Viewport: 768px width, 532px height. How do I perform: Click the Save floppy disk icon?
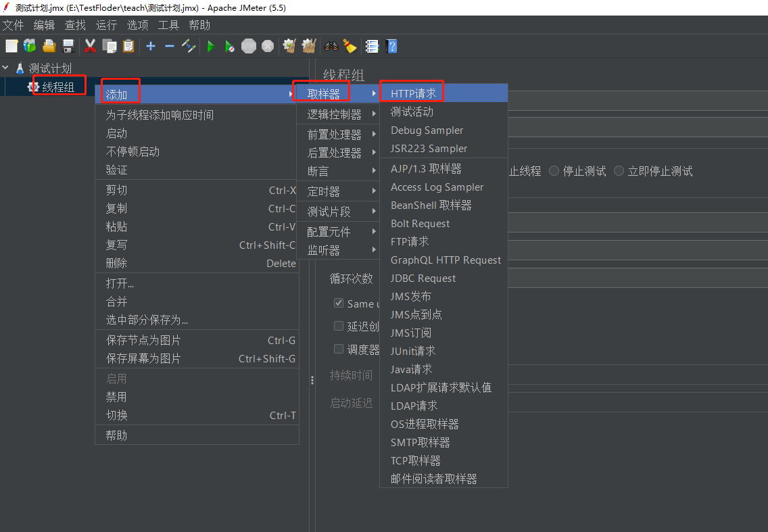[68, 46]
